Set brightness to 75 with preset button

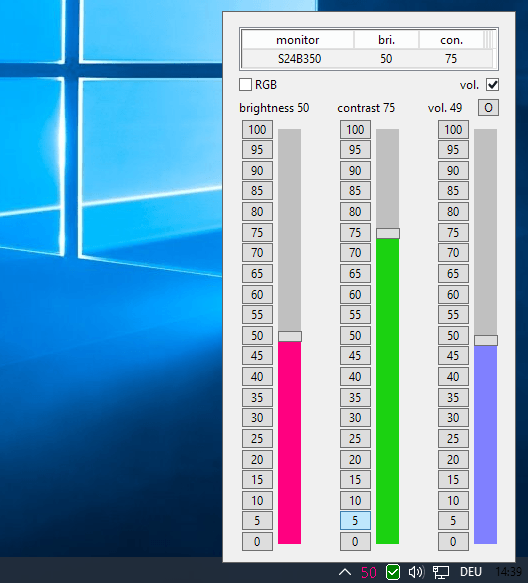click(x=257, y=233)
